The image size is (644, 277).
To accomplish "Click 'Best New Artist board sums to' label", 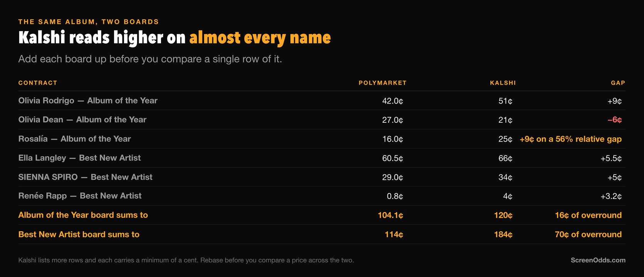I will [79, 234].
